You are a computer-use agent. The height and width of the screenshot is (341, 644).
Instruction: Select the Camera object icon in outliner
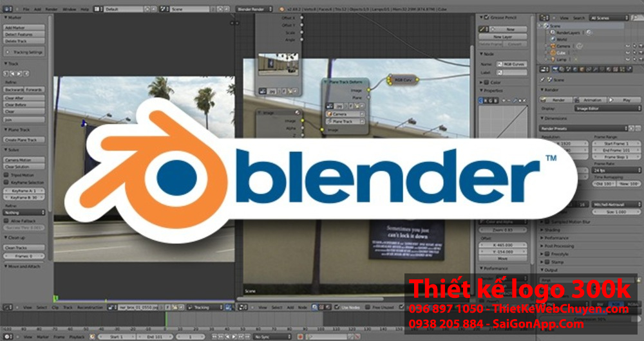552,46
